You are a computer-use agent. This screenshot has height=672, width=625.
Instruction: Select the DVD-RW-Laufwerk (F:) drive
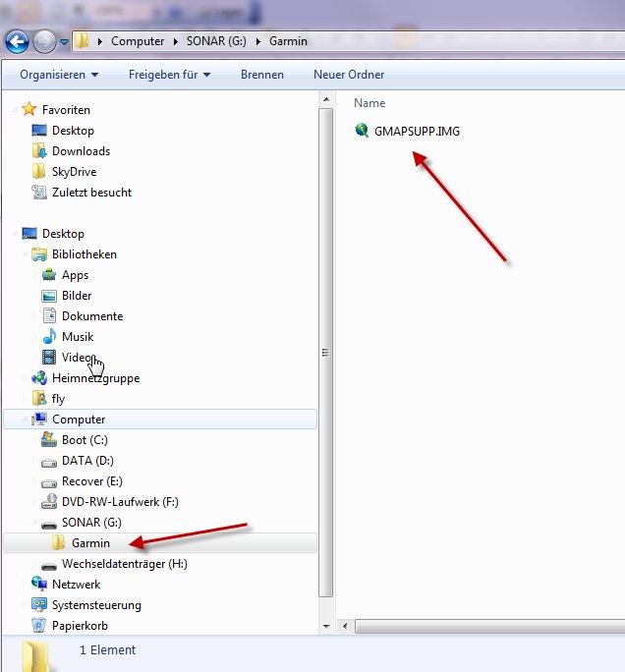pos(51,502)
